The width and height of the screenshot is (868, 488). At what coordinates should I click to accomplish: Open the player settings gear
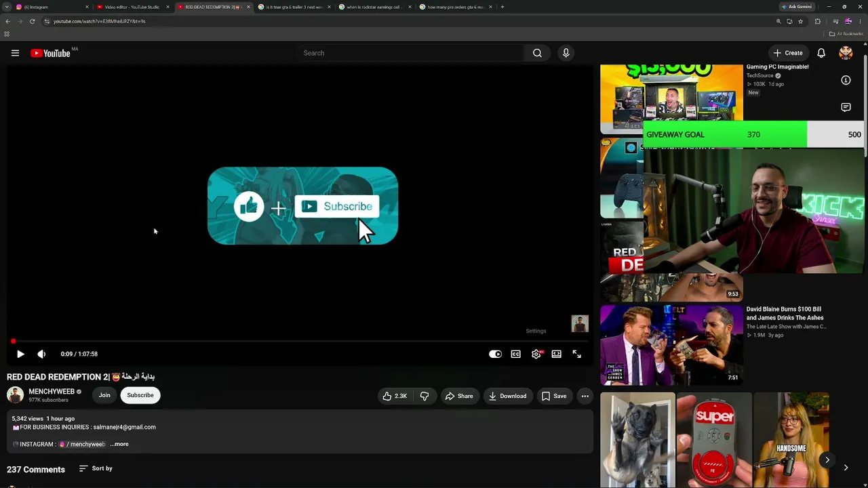536,354
